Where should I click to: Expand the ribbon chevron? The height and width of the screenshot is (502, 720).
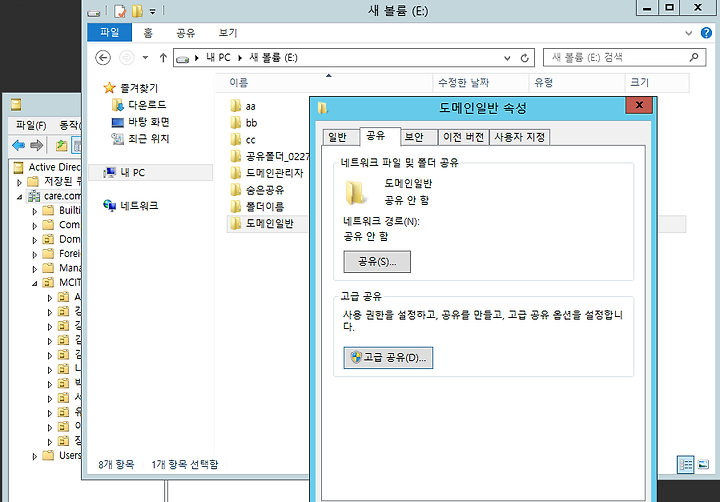(x=688, y=33)
